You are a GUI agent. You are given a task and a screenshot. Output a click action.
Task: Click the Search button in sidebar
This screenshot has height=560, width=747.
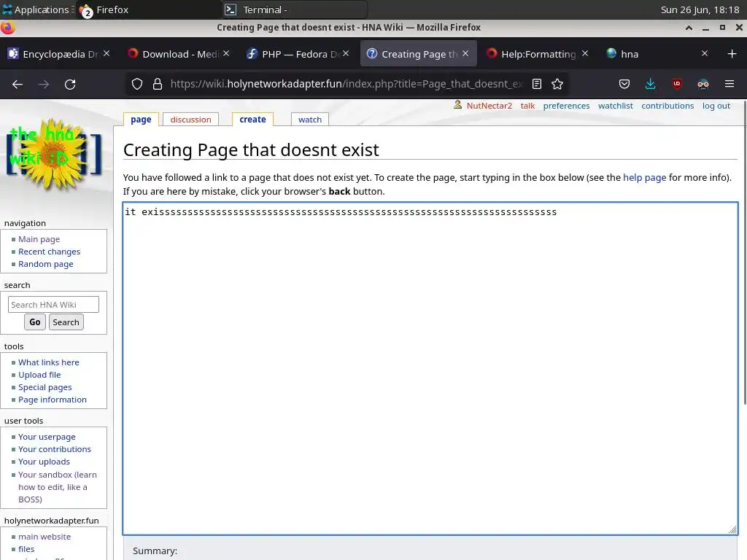coord(66,322)
